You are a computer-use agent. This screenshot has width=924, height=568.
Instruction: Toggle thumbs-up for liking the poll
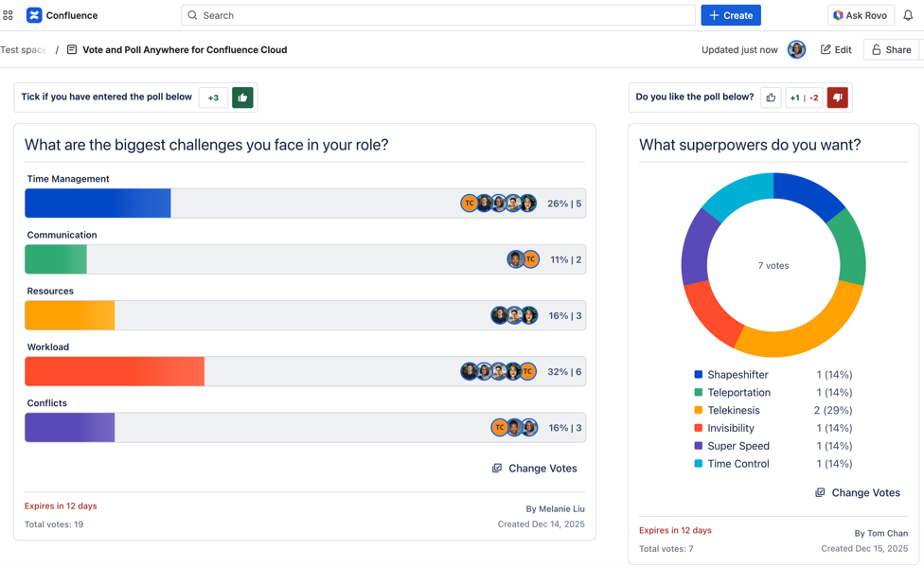click(x=771, y=98)
